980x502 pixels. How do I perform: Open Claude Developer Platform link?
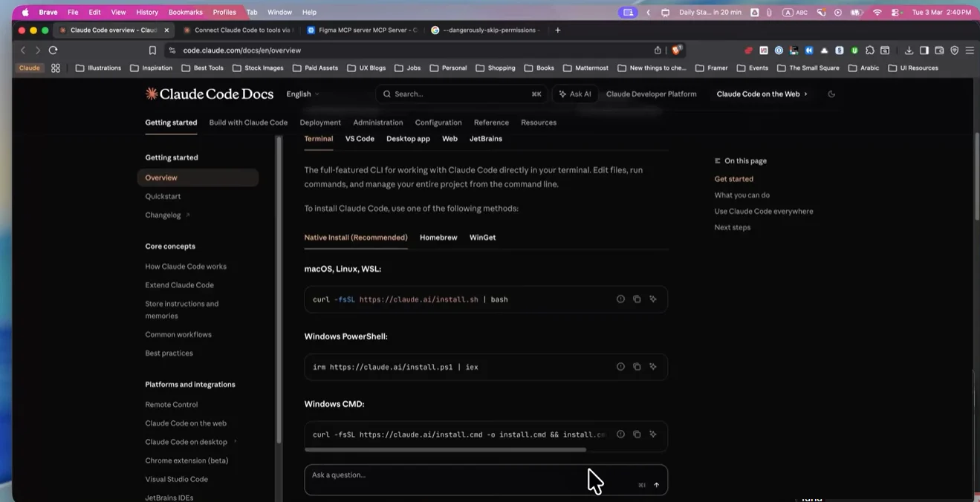pyautogui.click(x=652, y=94)
